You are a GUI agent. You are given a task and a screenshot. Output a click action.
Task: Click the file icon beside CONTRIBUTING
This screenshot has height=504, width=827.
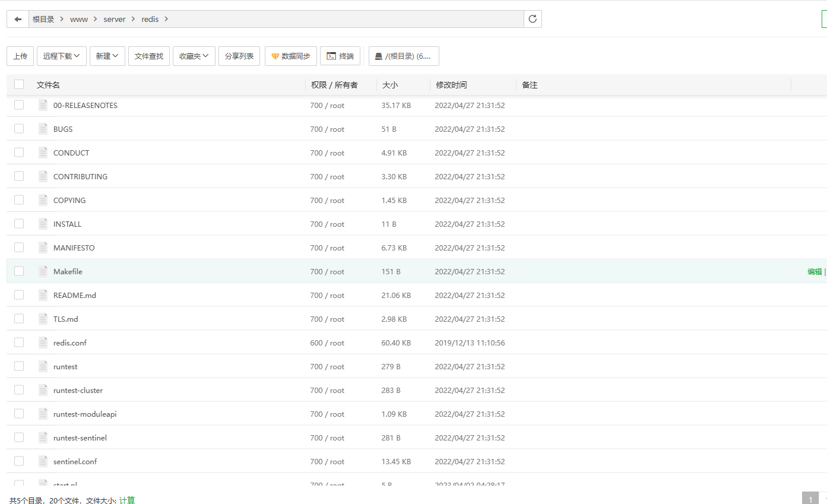(x=43, y=176)
